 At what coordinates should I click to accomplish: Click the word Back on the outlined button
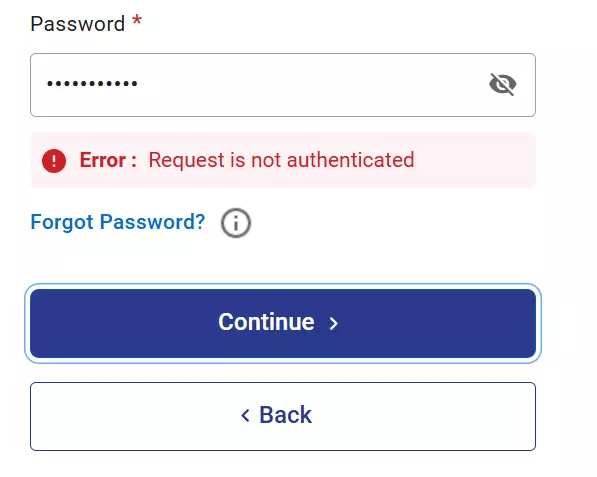point(286,415)
